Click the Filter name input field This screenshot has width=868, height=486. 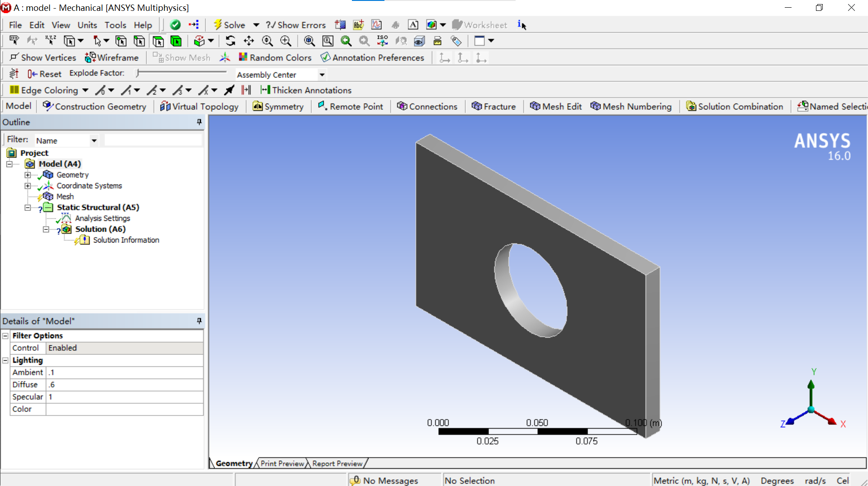tap(153, 140)
